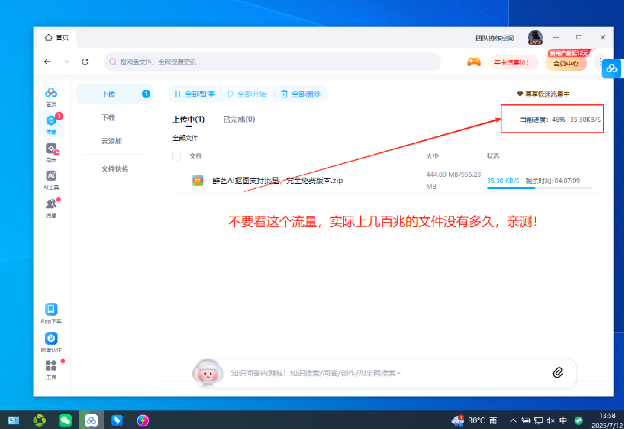
Task: Click the 大小 column header
Action: pos(433,156)
